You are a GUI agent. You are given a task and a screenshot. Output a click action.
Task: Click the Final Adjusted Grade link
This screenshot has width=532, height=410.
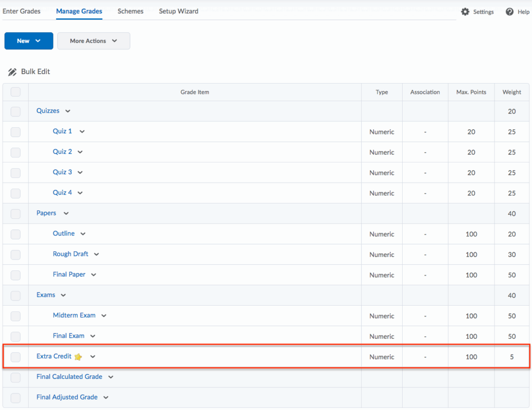[67, 398]
